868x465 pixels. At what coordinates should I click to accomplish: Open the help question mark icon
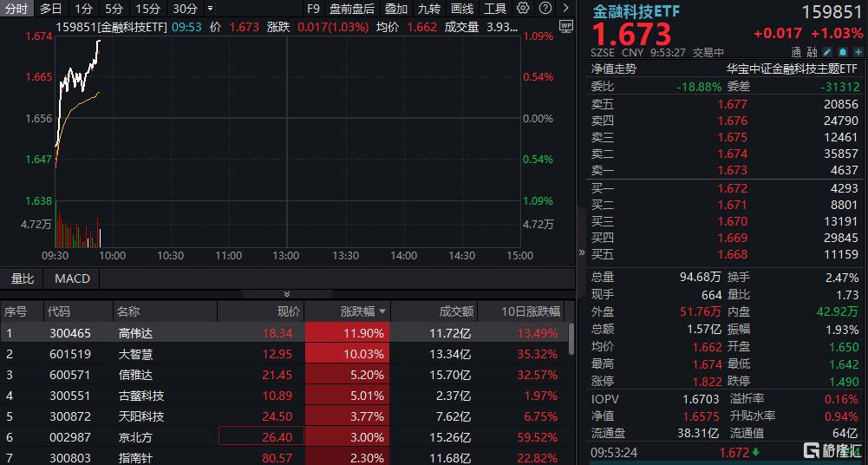click(545, 8)
